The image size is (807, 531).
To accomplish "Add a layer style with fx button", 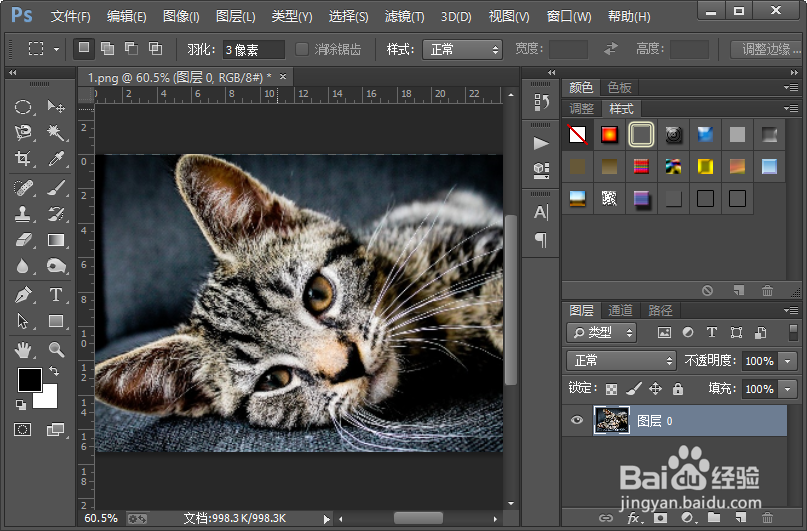I will [x=633, y=518].
